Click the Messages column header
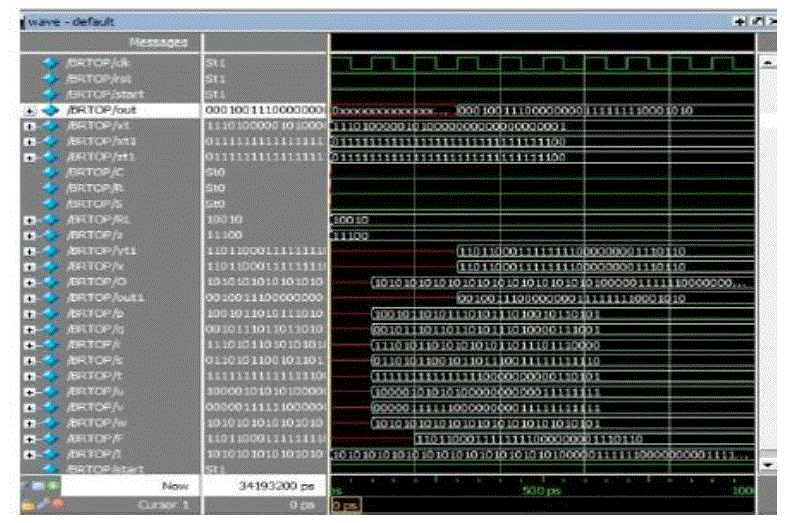This screenshot has width=792, height=523. (x=158, y=41)
